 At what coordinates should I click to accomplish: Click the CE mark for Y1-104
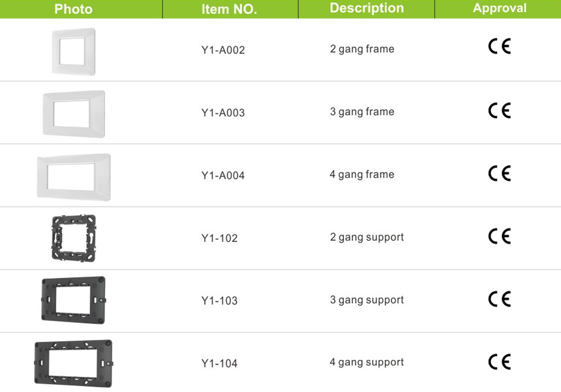(499, 362)
